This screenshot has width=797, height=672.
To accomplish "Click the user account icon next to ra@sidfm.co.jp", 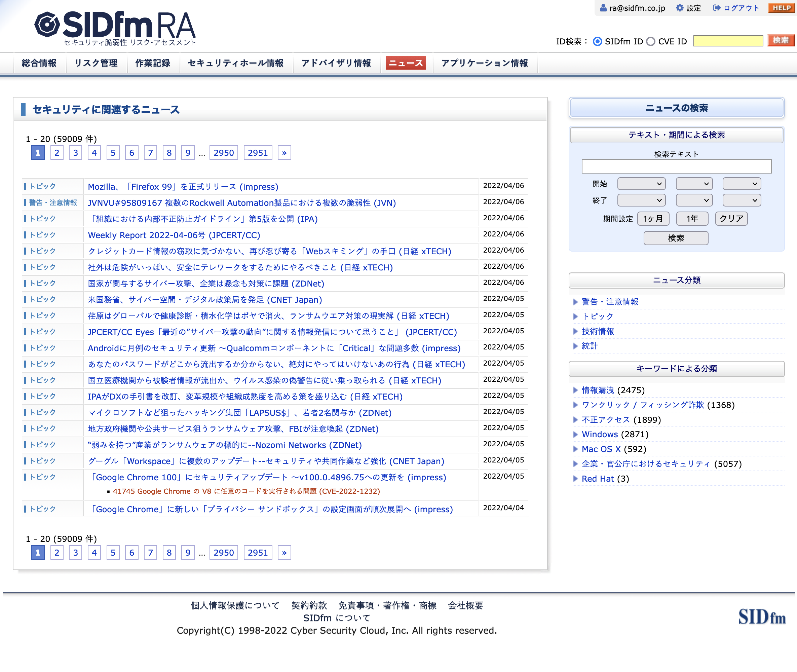I will 603,8.
